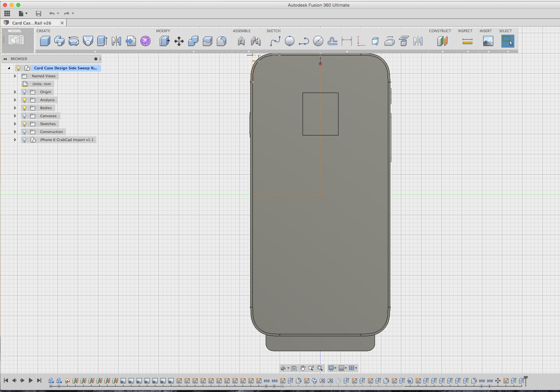The width and height of the screenshot is (560, 392).
Task: Expand iPhone 6 GrabCad Import component
Action: [15, 140]
